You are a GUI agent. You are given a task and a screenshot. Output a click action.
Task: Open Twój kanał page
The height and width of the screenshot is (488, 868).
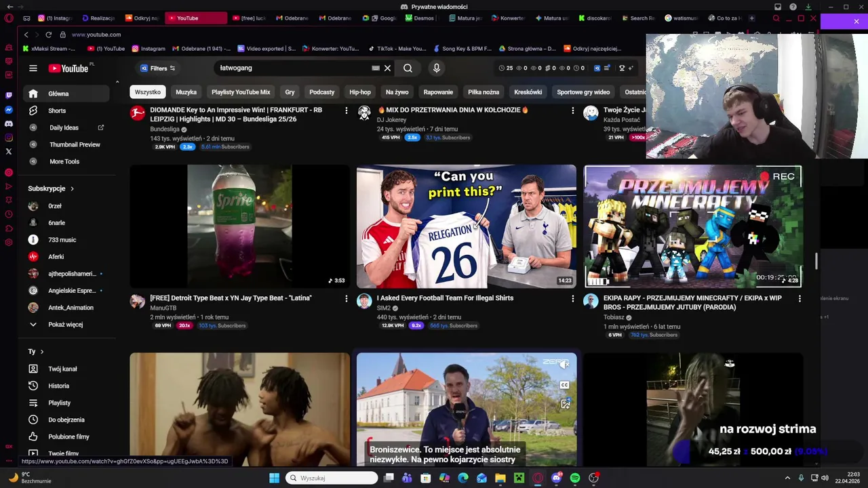click(62, 369)
